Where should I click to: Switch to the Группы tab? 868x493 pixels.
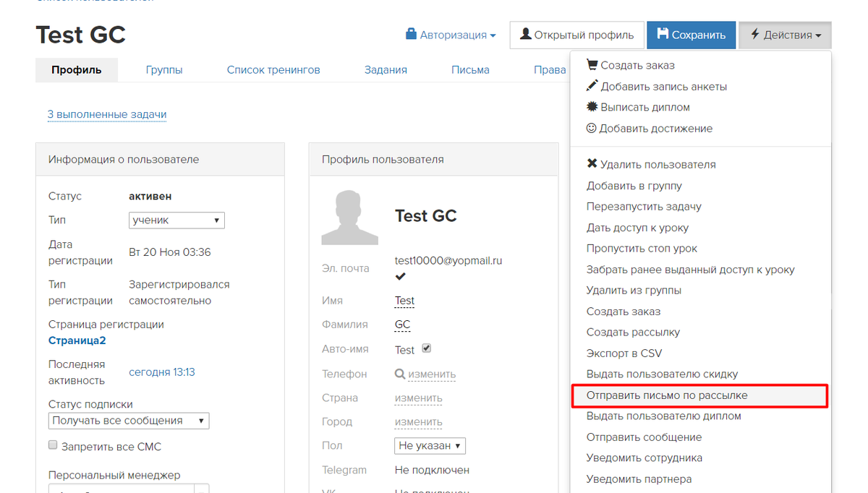(164, 70)
